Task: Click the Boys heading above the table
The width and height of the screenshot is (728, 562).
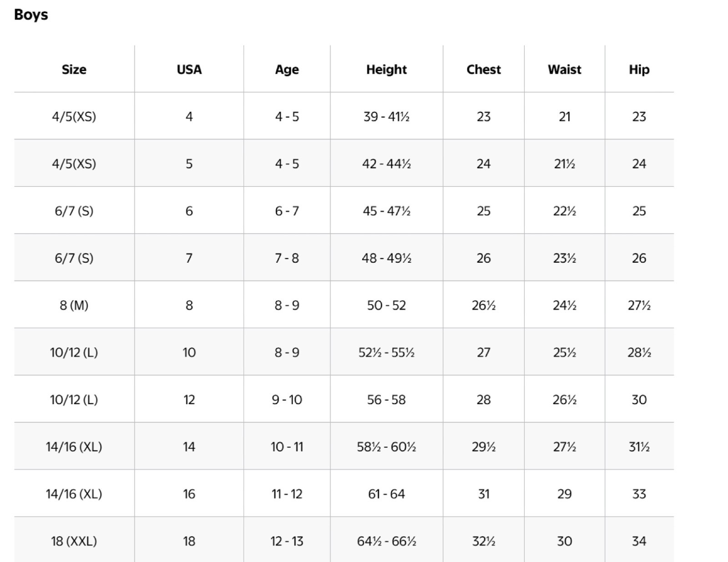Action: (31, 15)
